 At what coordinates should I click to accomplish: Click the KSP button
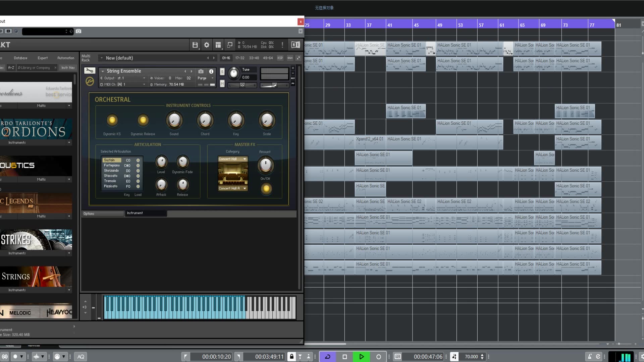(x=280, y=58)
